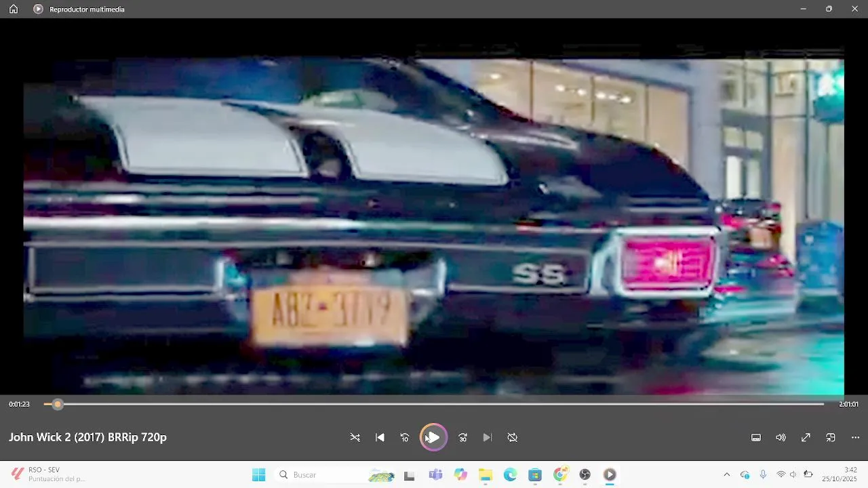Click the microphone tray icon
This screenshot has height=488, width=868.
[x=763, y=474]
